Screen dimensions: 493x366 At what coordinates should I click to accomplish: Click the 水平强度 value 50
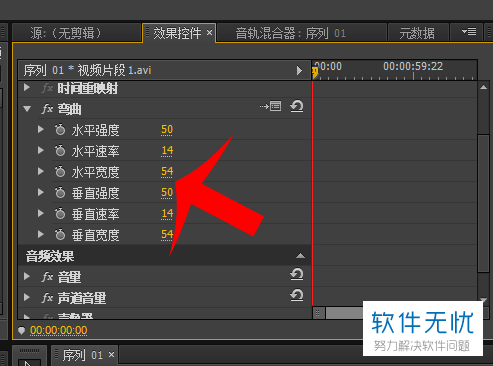pyautogui.click(x=167, y=129)
